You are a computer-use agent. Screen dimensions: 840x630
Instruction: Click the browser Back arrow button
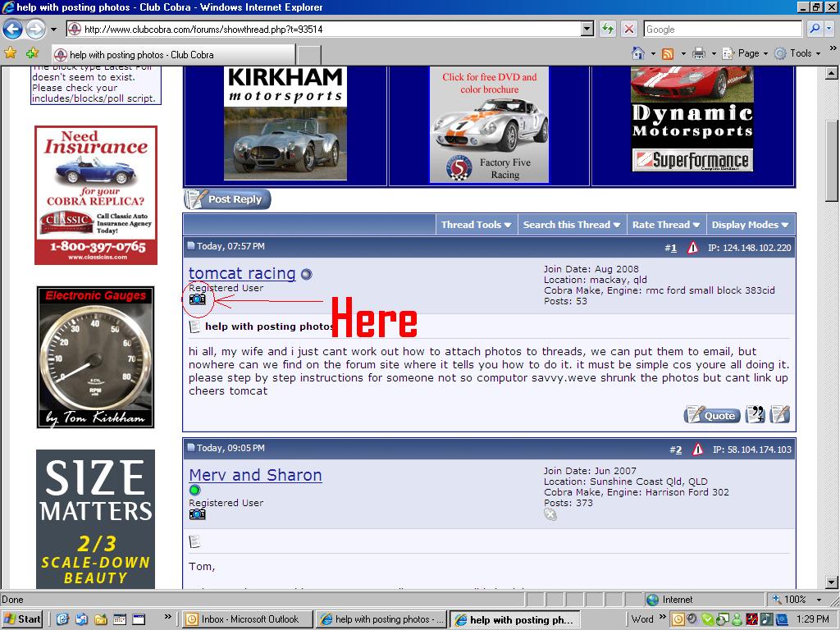12,30
